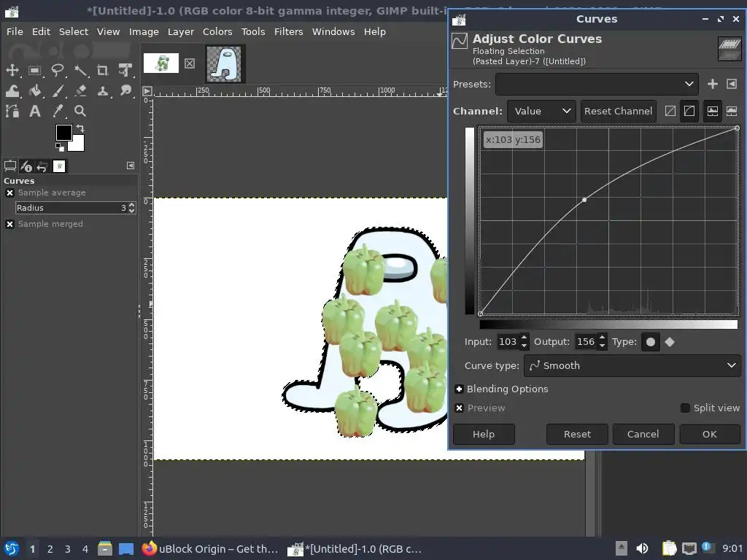
Task: Switch to Device Status tab
Action: 26,166
